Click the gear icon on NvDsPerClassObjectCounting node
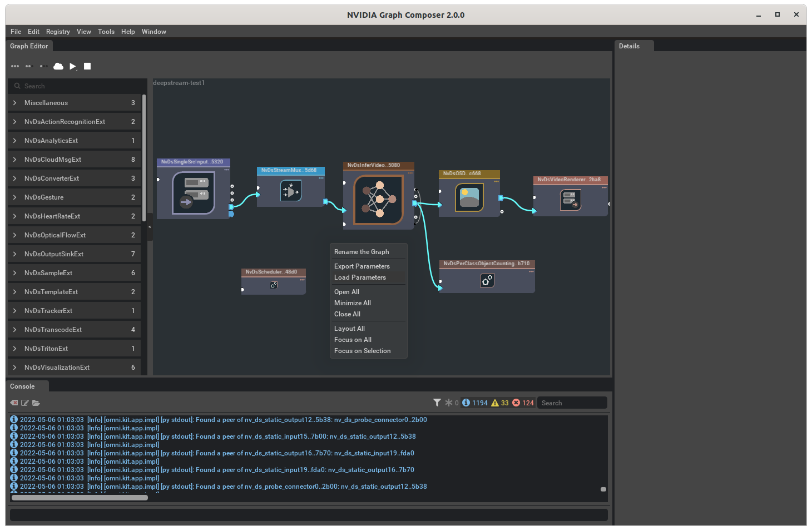The image size is (812, 531). pyautogui.click(x=487, y=280)
